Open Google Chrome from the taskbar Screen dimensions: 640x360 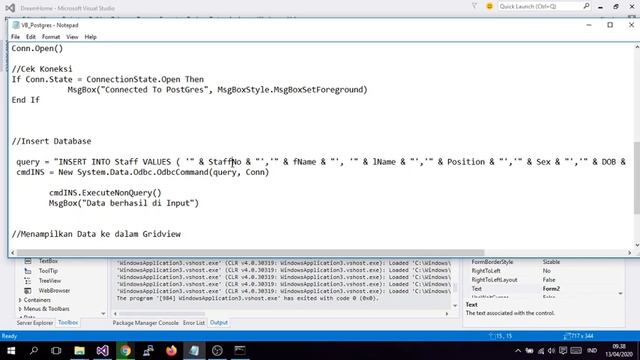coord(125,351)
